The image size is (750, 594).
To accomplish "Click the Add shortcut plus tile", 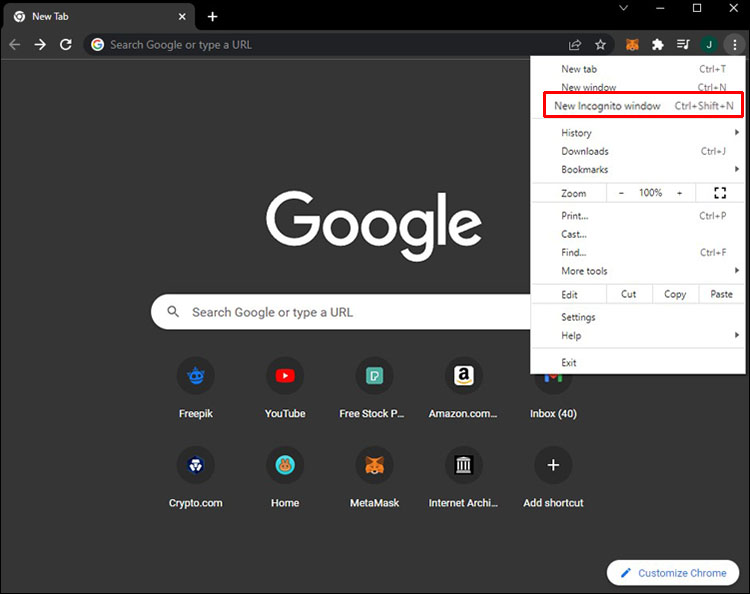I will [553, 477].
